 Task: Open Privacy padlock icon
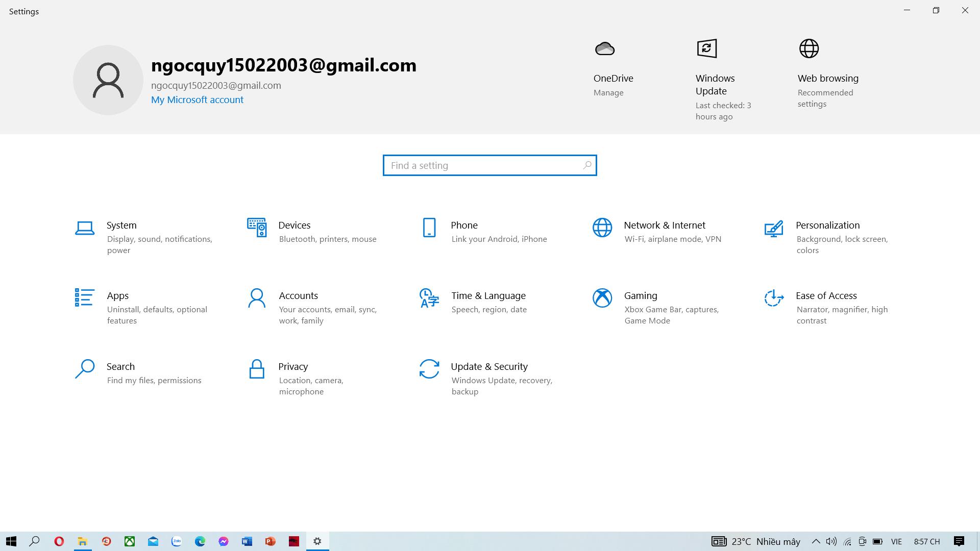[257, 369]
